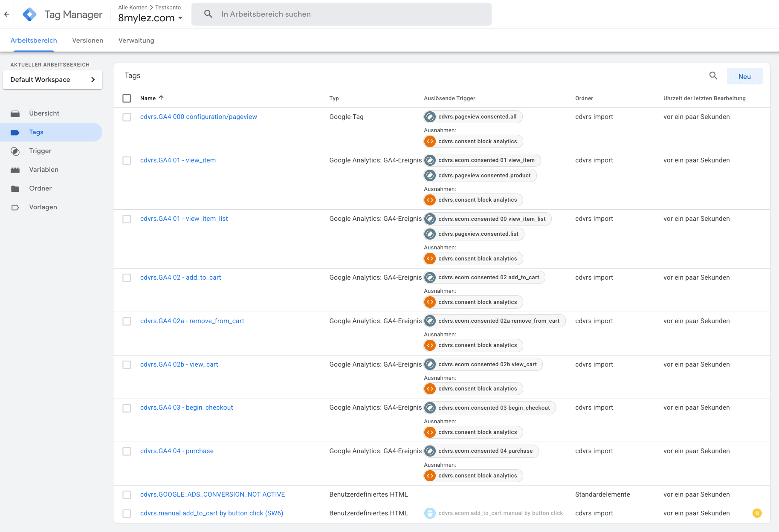Click the In Arbeitsbereich suchen search field

[x=341, y=14]
